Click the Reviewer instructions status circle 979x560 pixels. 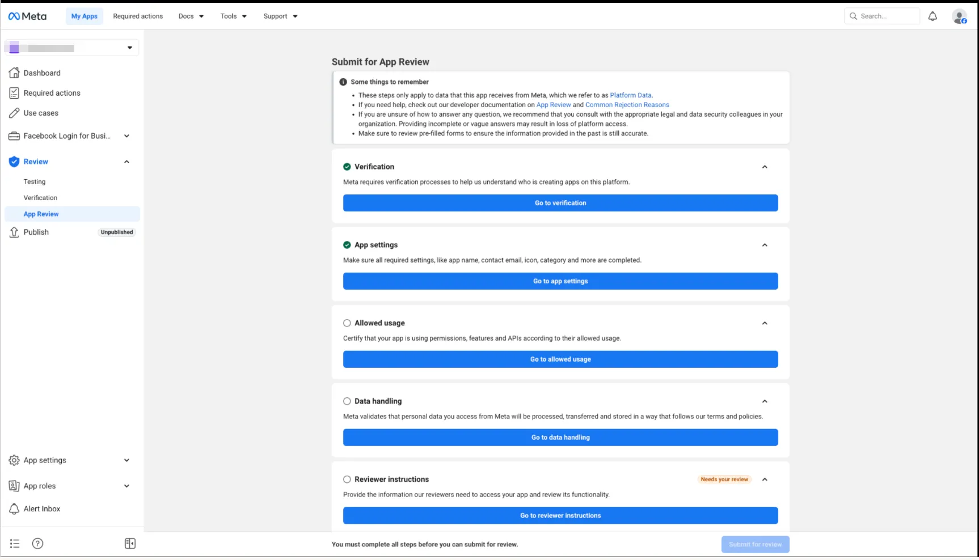pos(347,480)
